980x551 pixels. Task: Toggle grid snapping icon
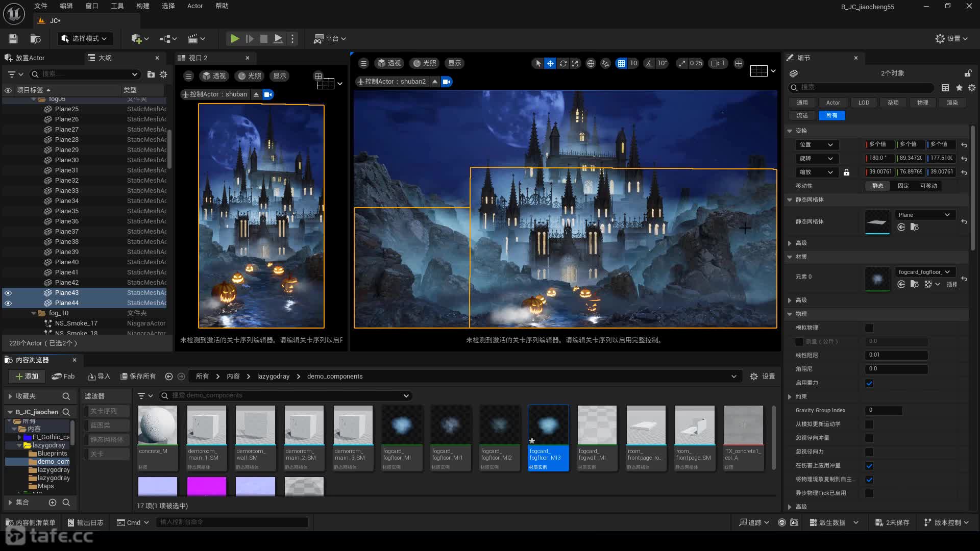621,63
